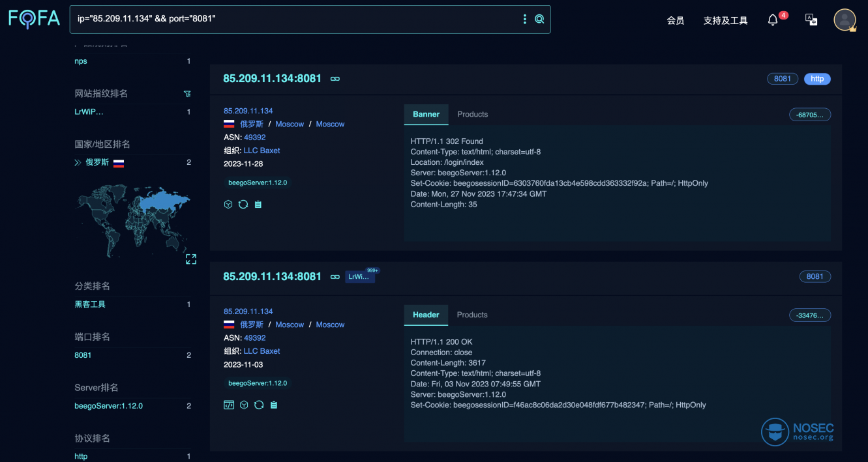Switch to the Banner tab
This screenshot has width=868, height=462.
(x=426, y=114)
